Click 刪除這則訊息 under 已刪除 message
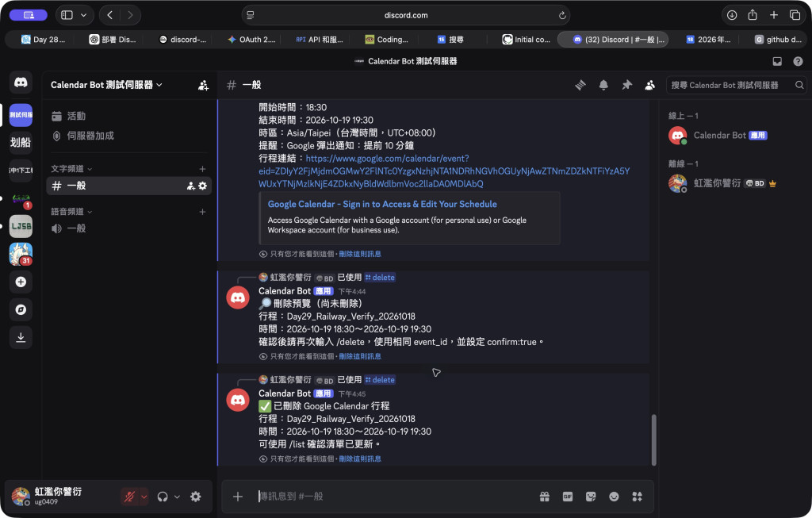 tap(360, 459)
